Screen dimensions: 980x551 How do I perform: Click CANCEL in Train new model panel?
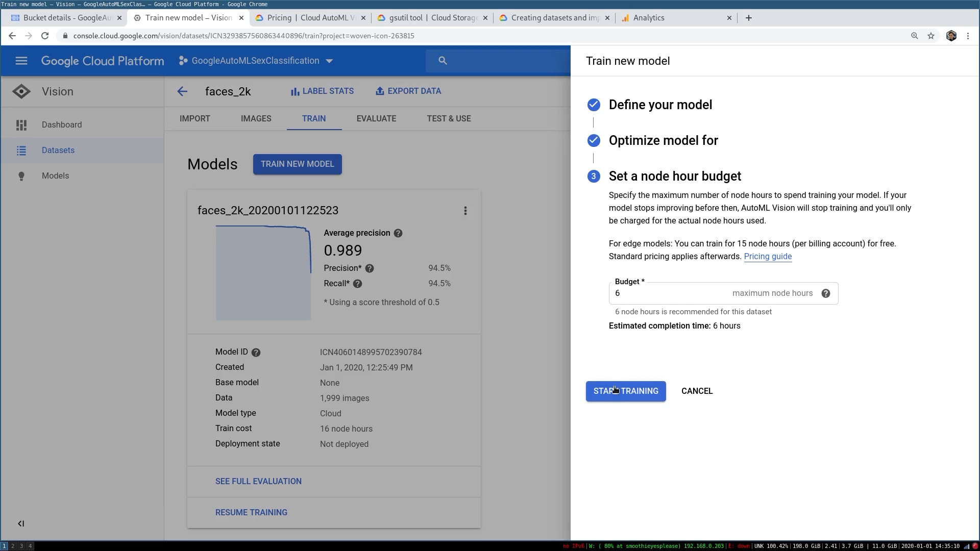tap(697, 391)
